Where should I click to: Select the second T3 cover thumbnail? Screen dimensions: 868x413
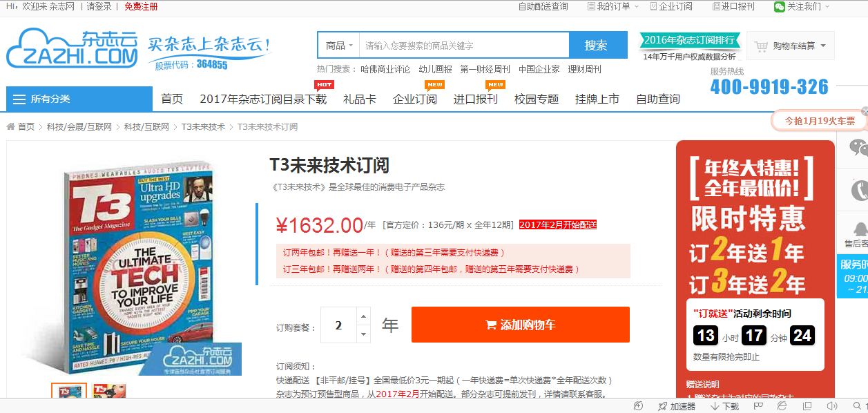pos(109,391)
